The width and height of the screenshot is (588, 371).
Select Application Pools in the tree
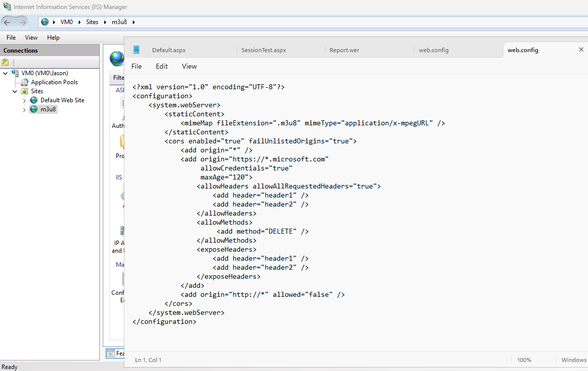(54, 82)
